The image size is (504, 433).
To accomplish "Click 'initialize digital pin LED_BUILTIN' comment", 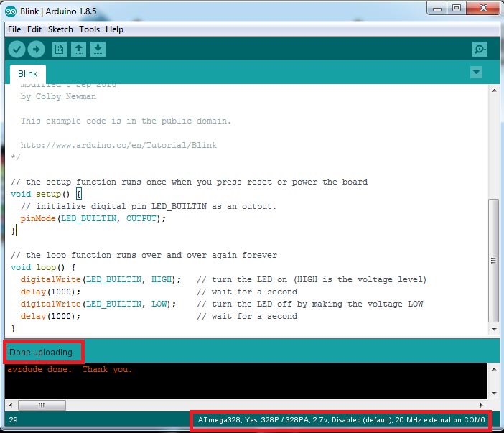I will click(149, 206).
